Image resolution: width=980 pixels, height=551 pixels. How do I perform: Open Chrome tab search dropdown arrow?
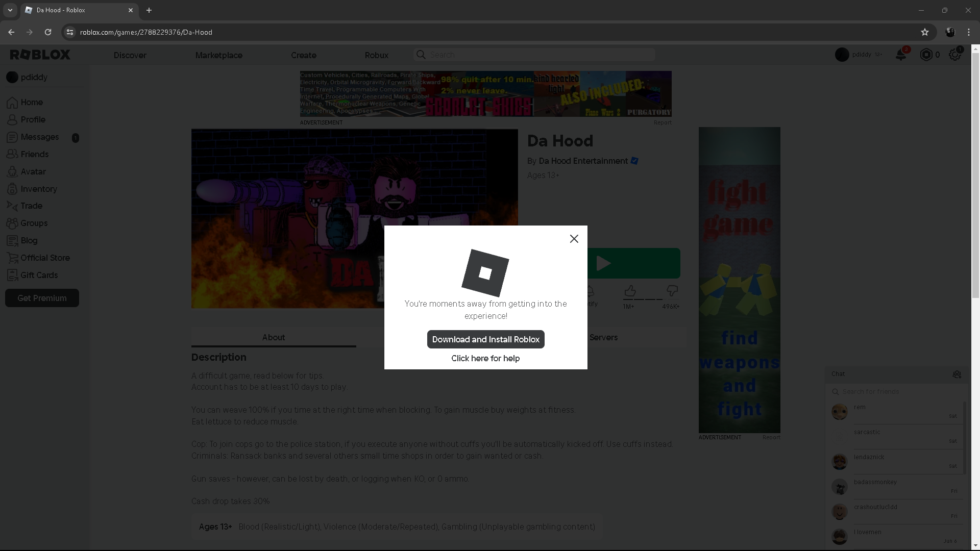tap(10, 10)
